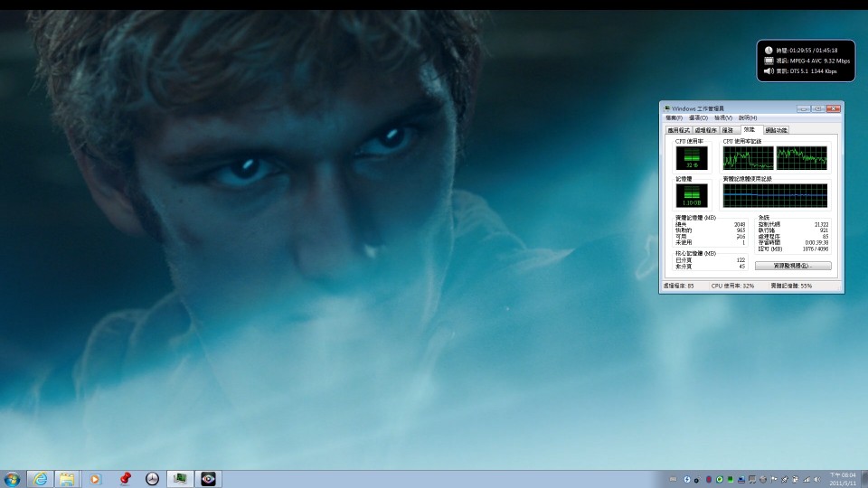Click the red pushpin taskbar icon
Image resolution: width=868 pixels, height=488 pixels.
click(125, 479)
